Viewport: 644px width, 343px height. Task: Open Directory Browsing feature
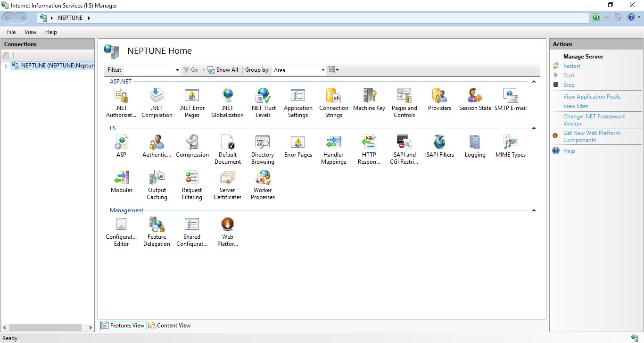click(x=263, y=150)
